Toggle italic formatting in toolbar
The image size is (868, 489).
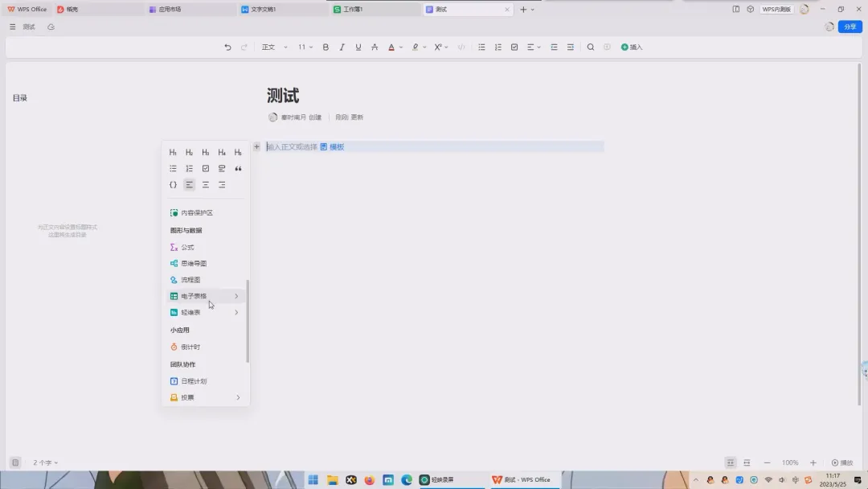pyautogui.click(x=342, y=47)
